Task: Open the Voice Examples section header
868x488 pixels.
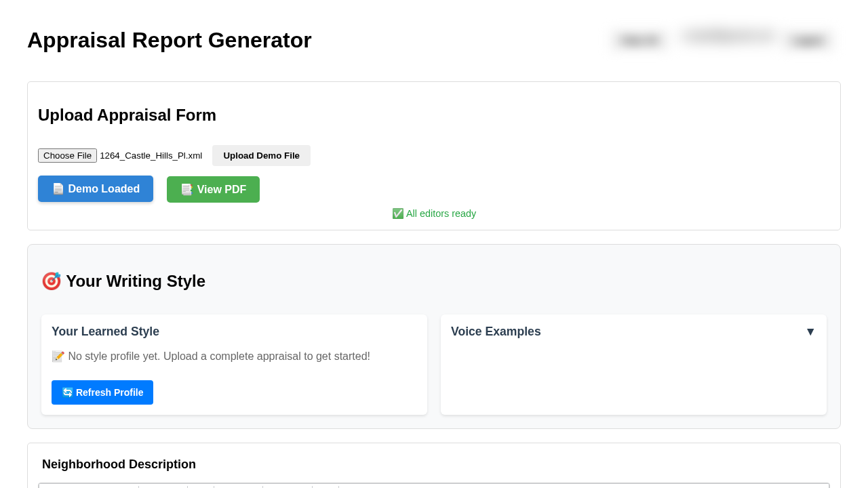Action: click(496, 332)
